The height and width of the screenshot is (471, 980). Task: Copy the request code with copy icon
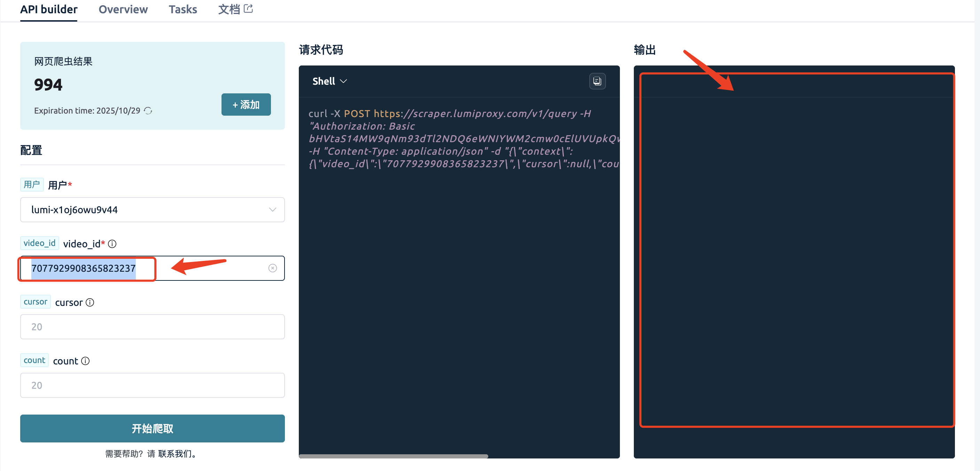[597, 81]
